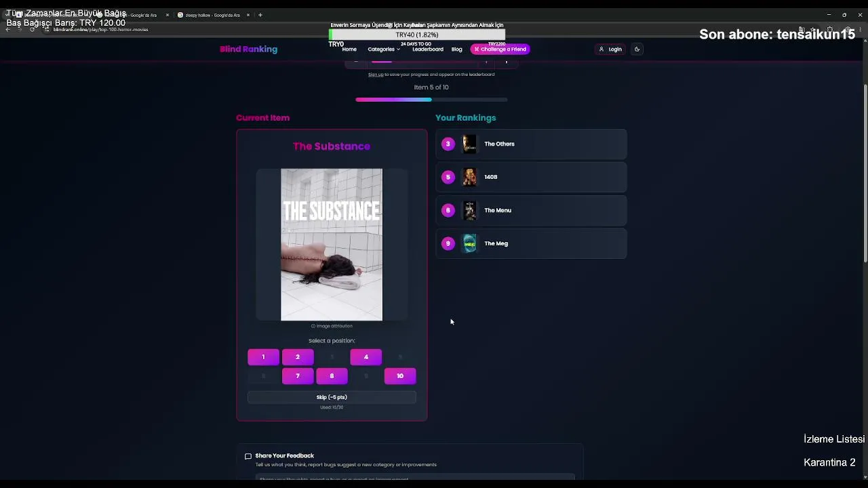Click the rank 9 badge beside The Meg

pos(448,243)
